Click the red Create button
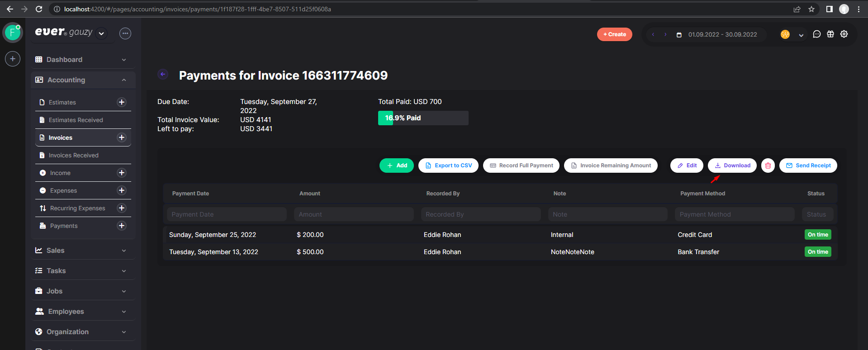The image size is (868, 350). click(615, 34)
